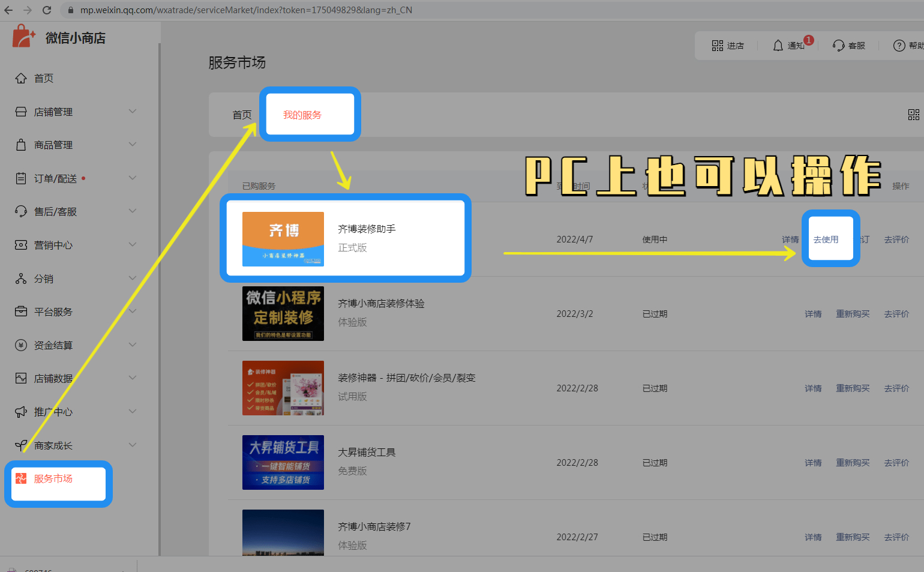Image resolution: width=924 pixels, height=572 pixels.
Task: Reload the page with browser refresh
Action: [47, 10]
